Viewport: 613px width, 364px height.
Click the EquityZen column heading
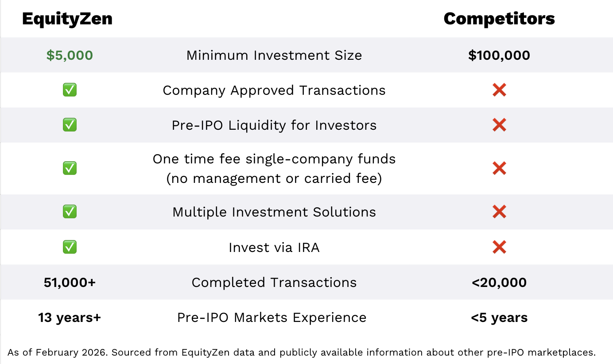pos(67,19)
